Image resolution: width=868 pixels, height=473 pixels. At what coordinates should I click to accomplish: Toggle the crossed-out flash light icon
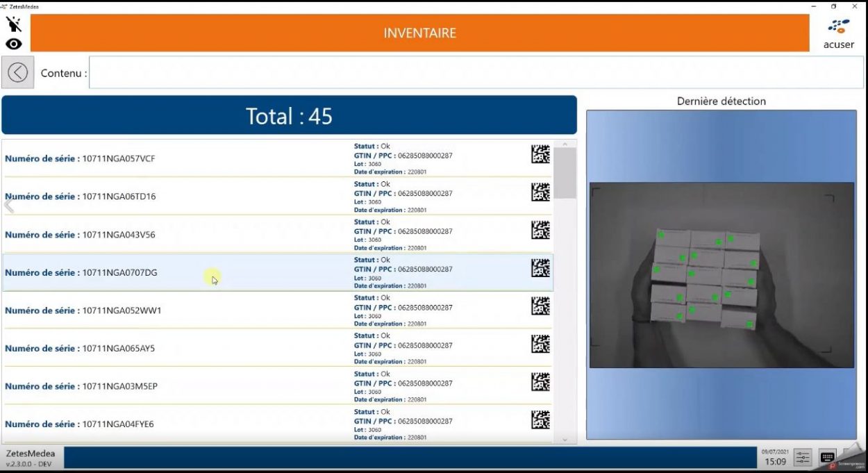(13, 24)
